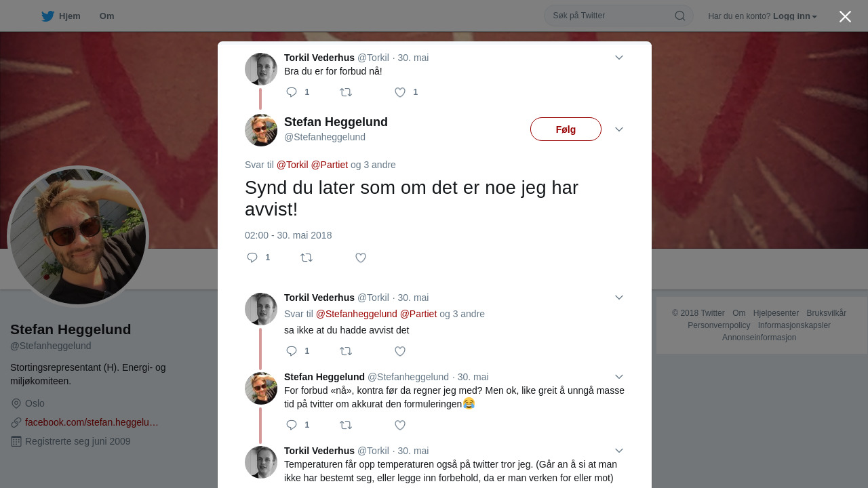This screenshot has height=488, width=868.
Task: Retweet Stefan's 'For forbud «nå»' reply
Action: coord(346,425)
